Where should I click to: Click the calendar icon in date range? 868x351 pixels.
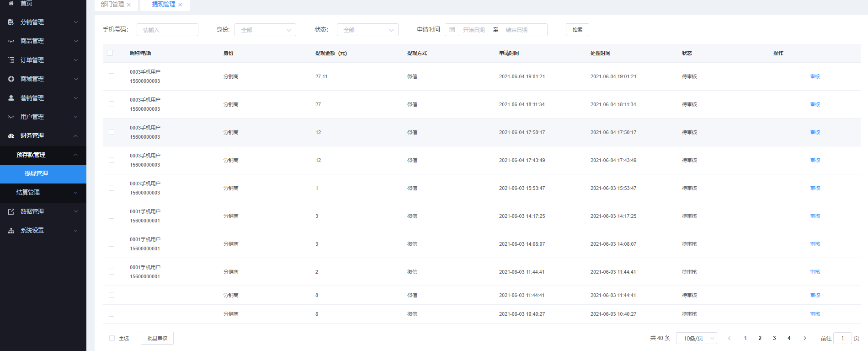coord(452,30)
